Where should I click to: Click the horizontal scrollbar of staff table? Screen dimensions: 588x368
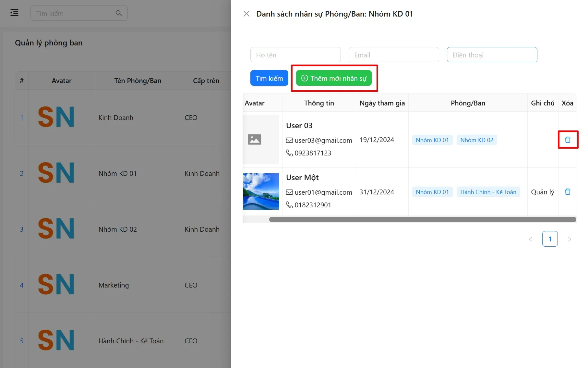tap(422, 220)
